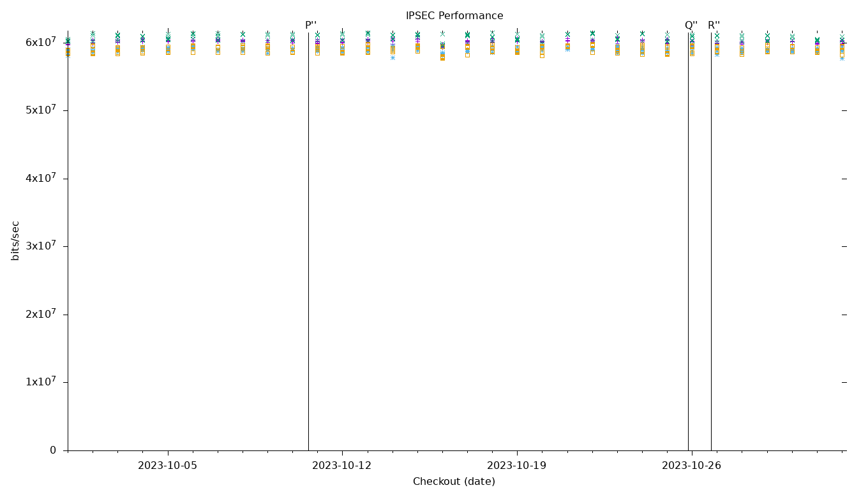868x490 pixels.
Task: Click the 2023-10-05 date label
Action: (x=168, y=466)
